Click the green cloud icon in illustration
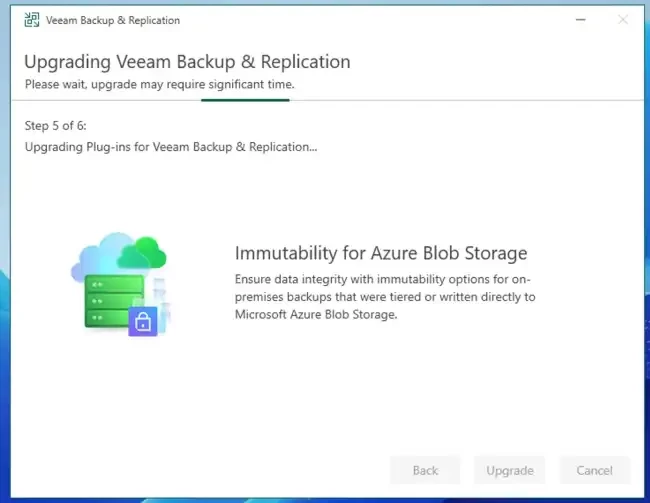 143,252
